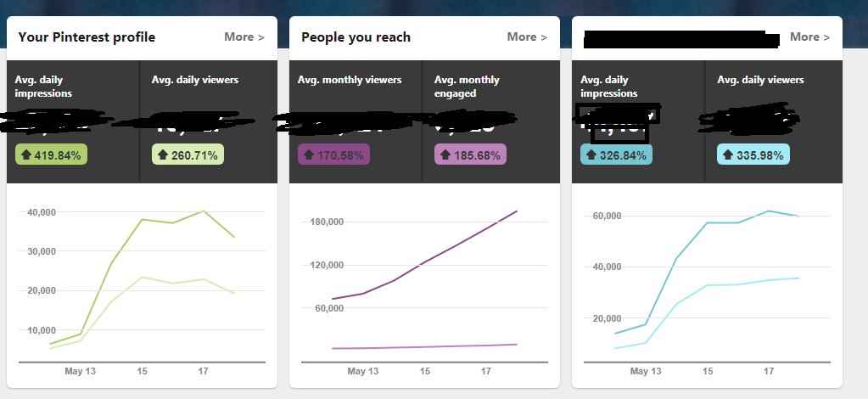This screenshot has height=399, width=868.
Task: Click the Your Pinterest profile heading
Action: click(87, 37)
